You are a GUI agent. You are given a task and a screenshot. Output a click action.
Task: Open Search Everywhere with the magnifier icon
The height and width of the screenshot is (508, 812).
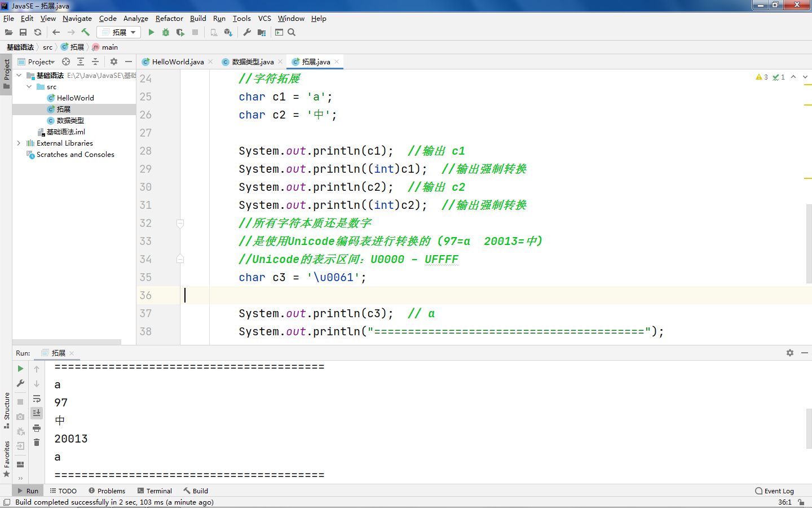[292, 32]
